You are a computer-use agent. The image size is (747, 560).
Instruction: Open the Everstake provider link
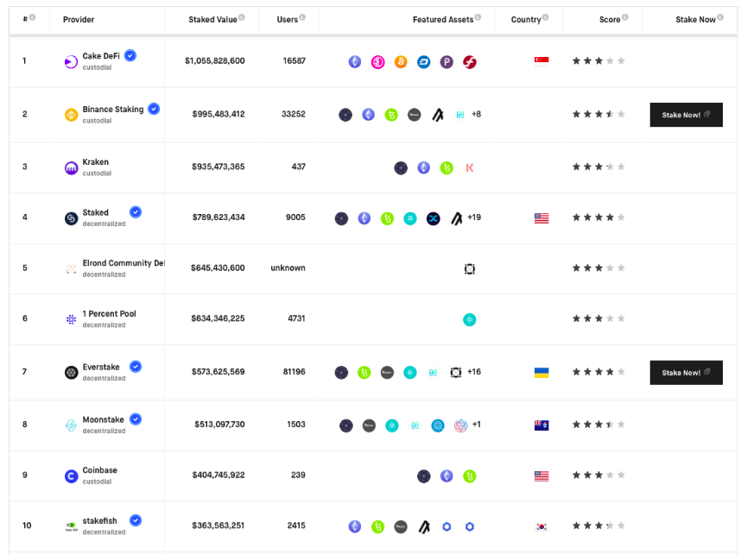(x=103, y=366)
